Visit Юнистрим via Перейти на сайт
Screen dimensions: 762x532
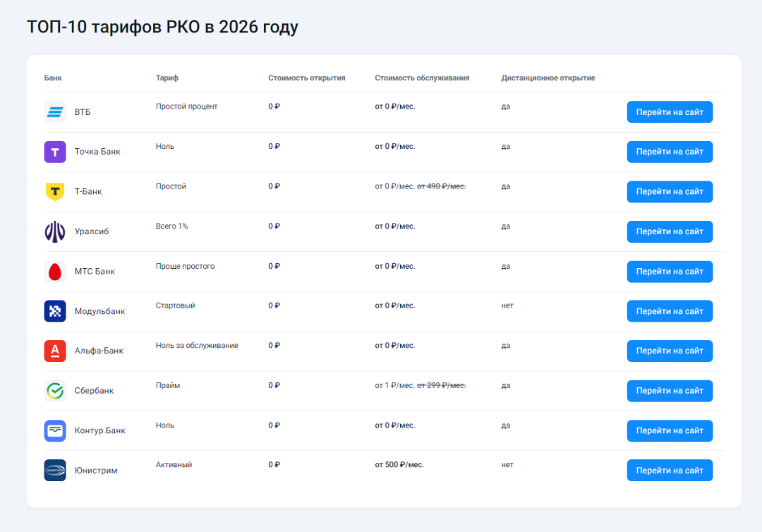670,471
